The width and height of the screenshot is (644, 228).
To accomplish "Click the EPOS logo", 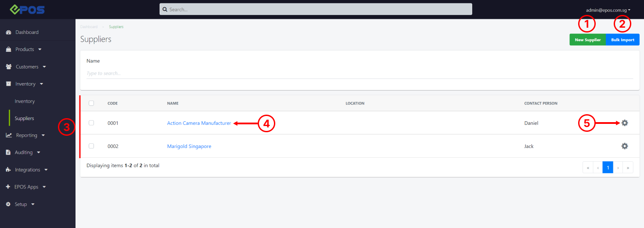I will pyautogui.click(x=27, y=9).
